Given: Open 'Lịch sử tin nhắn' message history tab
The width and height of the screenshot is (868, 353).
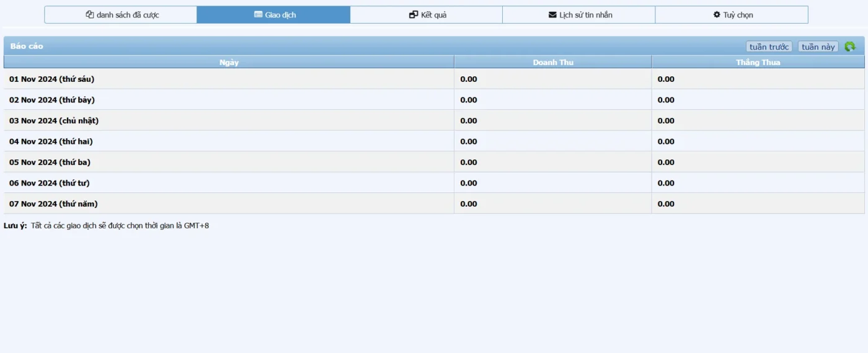Looking at the screenshot, I should [x=579, y=15].
